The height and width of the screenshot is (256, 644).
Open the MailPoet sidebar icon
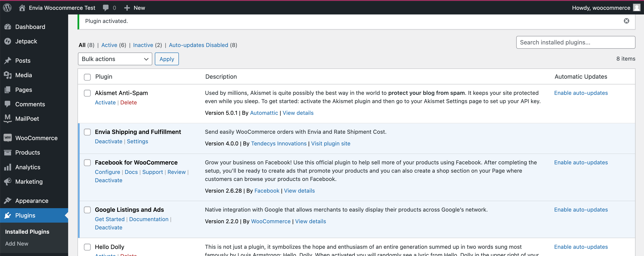(7, 118)
